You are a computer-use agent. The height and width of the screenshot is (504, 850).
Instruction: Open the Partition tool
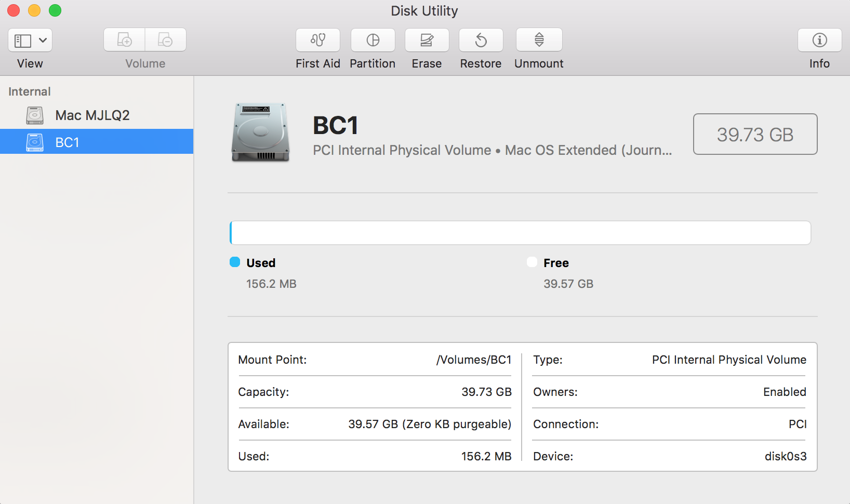click(x=373, y=40)
